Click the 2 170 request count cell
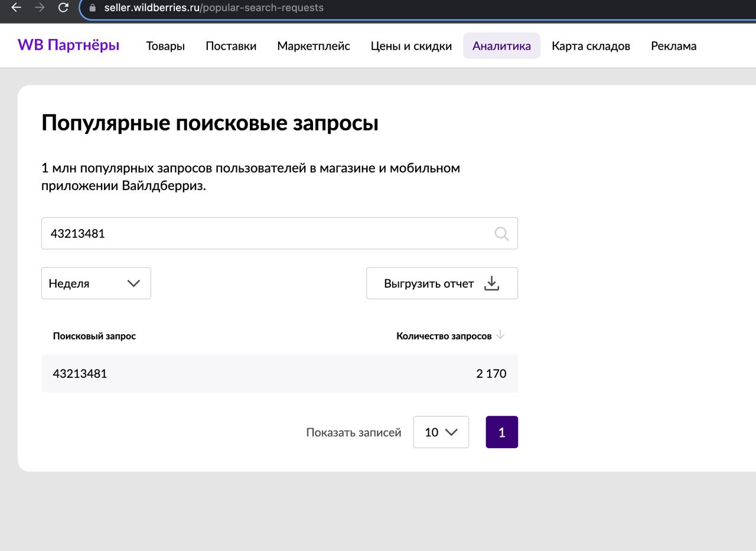Screen dimensions: 756x551 (x=491, y=374)
